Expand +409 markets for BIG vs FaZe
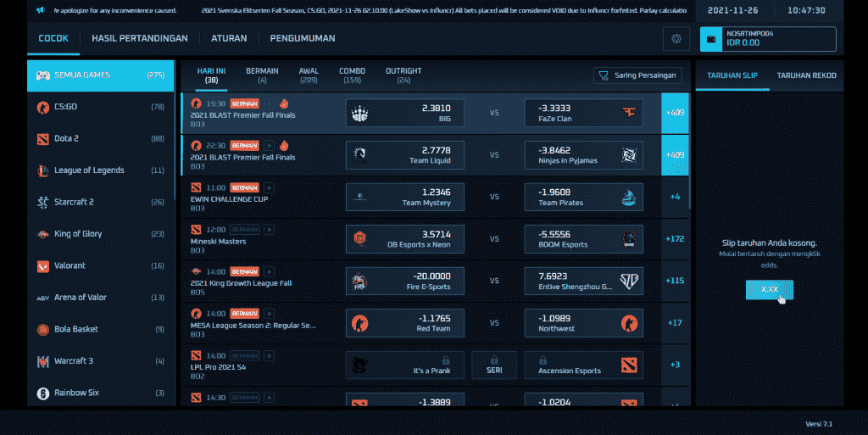868x435 pixels. pos(675,113)
